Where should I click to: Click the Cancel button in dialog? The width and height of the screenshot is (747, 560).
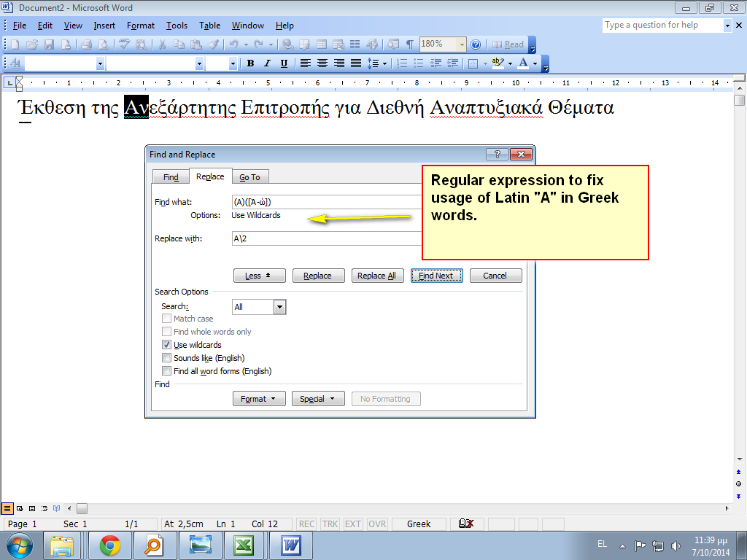pyautogui.click(x=495, y=276)
